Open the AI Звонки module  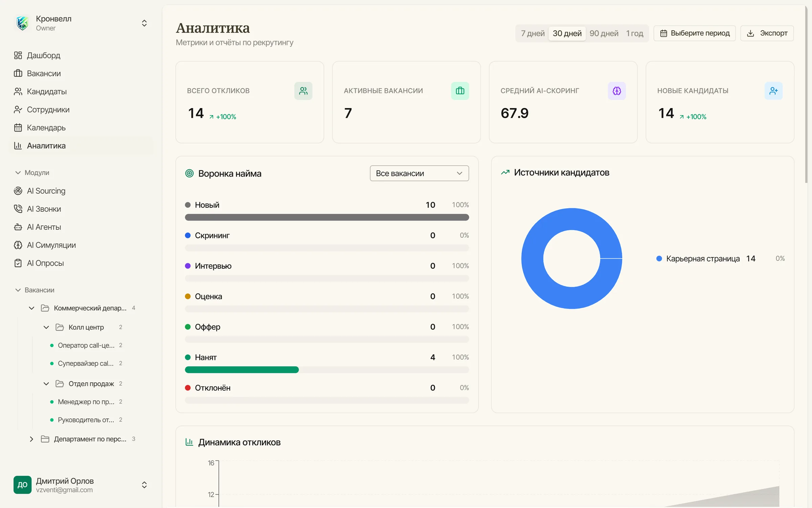point(81,209)
